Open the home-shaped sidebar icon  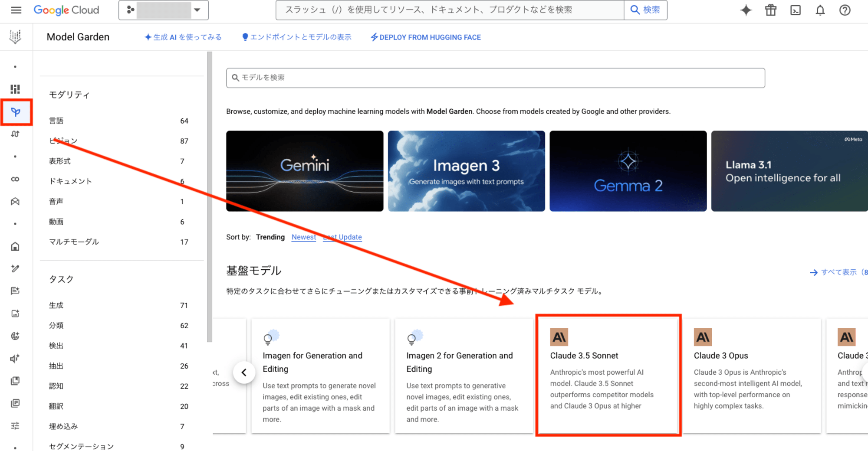(15, 246)
